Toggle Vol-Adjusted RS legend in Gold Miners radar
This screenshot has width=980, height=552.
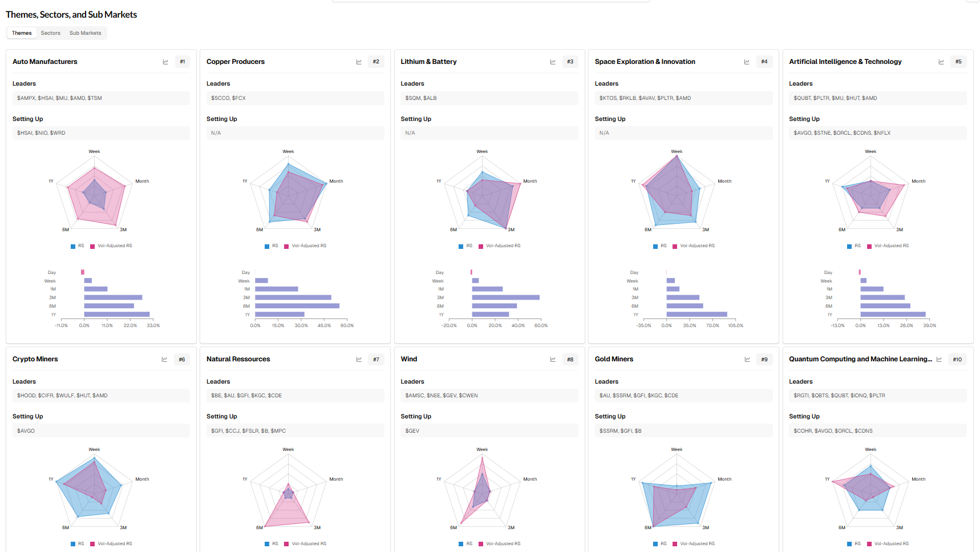click(x=694, y=544)
